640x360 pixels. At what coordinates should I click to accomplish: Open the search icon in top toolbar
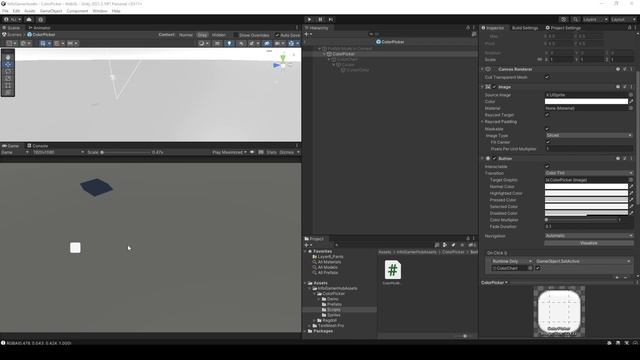(x=575, y=19)
